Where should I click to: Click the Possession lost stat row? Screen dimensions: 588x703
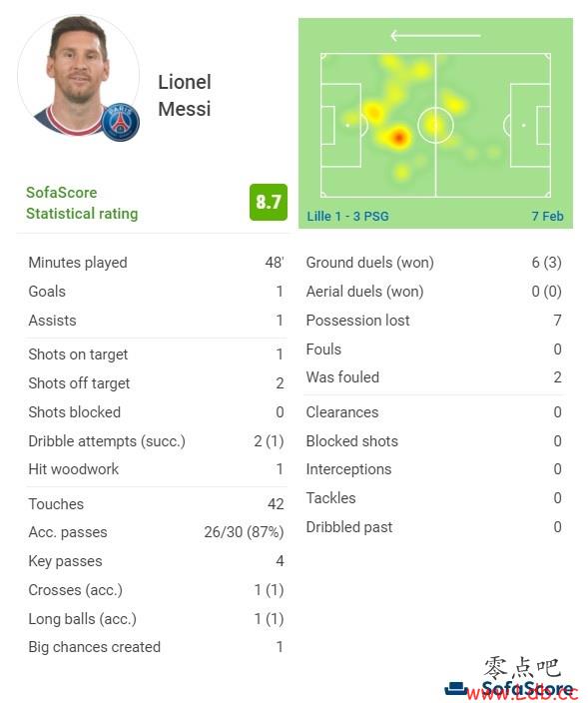pos(434,321)
